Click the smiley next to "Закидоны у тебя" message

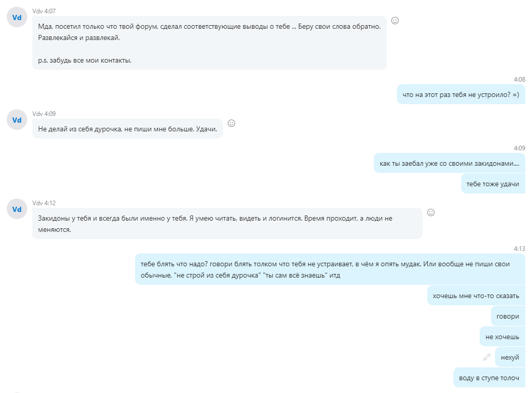click(x=431, y=212)
